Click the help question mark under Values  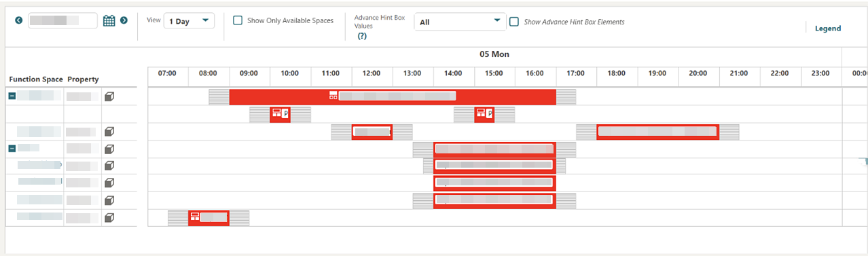click(362, 36)
